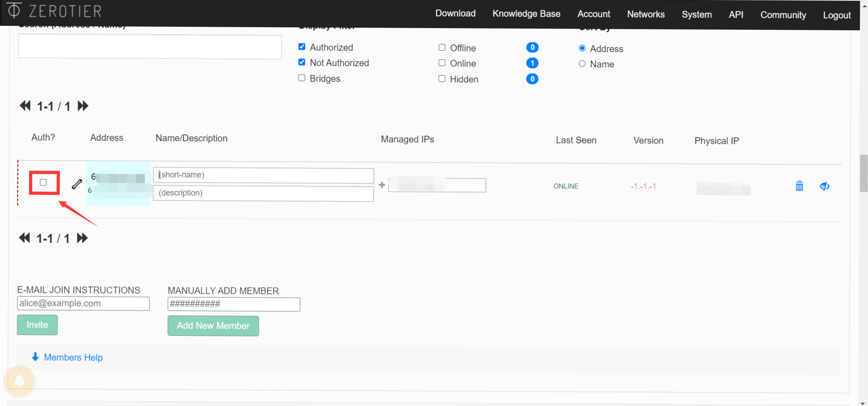Click the Version column header

[x=648, y=141]
